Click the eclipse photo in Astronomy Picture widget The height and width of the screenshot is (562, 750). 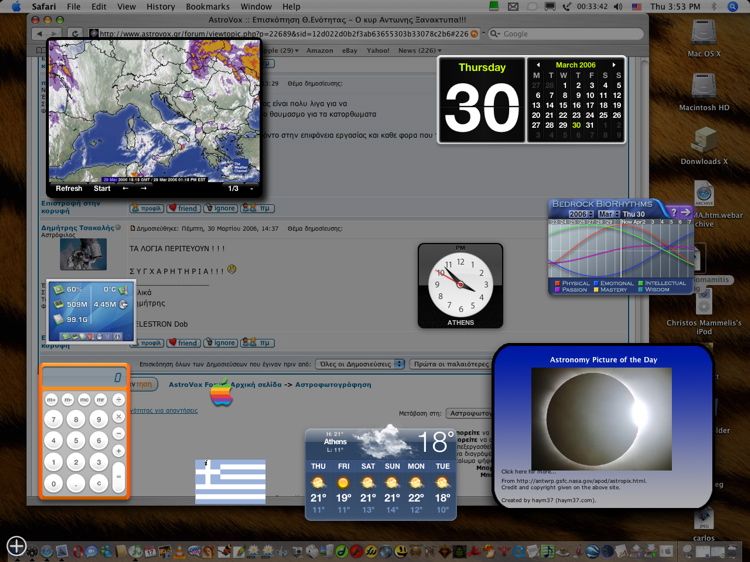click(602, 419)
